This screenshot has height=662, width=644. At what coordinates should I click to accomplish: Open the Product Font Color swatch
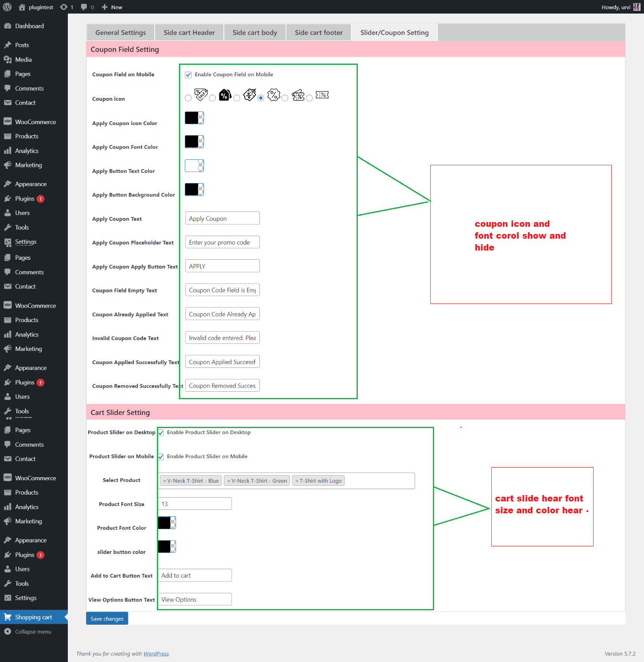167,523
